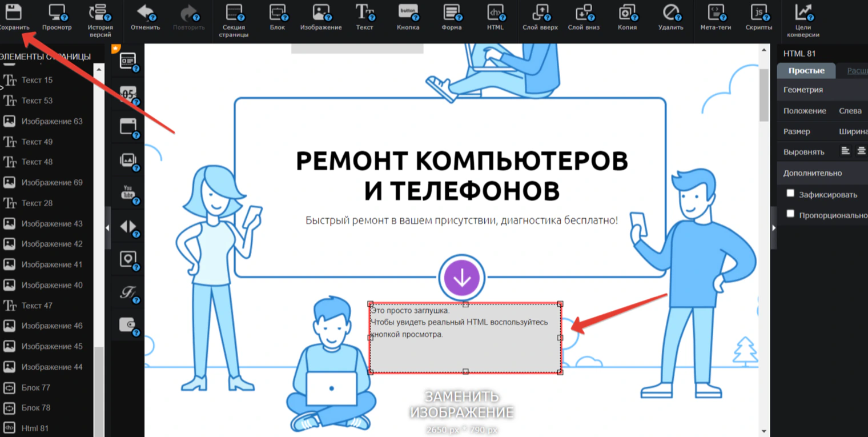Image resolution: width=868 pixels, height=437 pixels.
Task: Switch to the Расширенные tab
Action: (857, 71)
